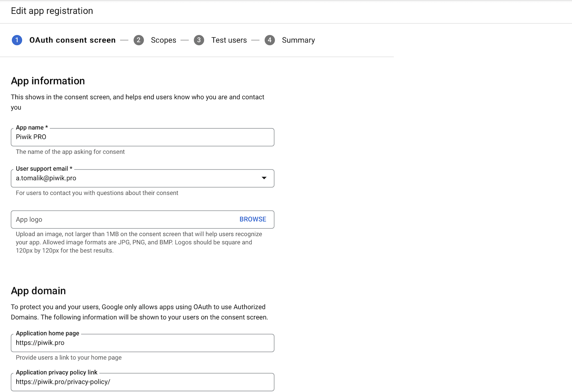Screen dimensions: 572x392
Task: Click the App domain heading
Action: tap(39, 291)
